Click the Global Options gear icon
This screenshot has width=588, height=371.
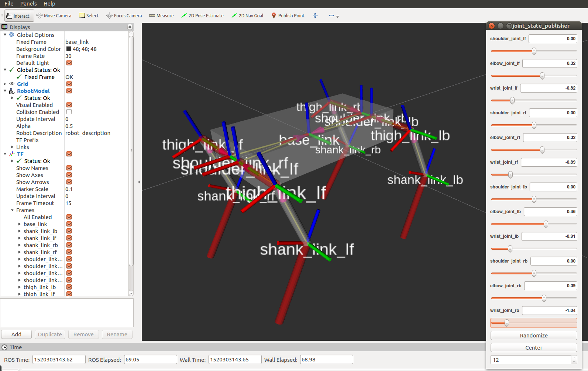(x=12, y=35)
